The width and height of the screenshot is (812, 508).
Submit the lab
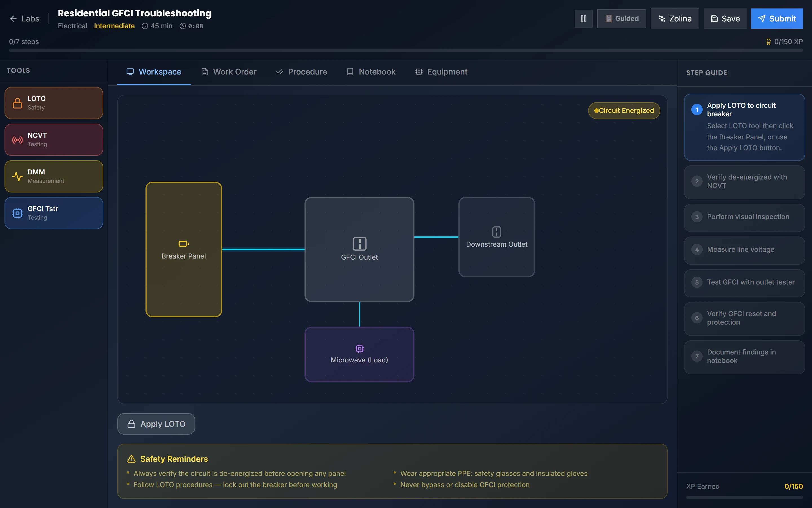(x=777, y=18)
